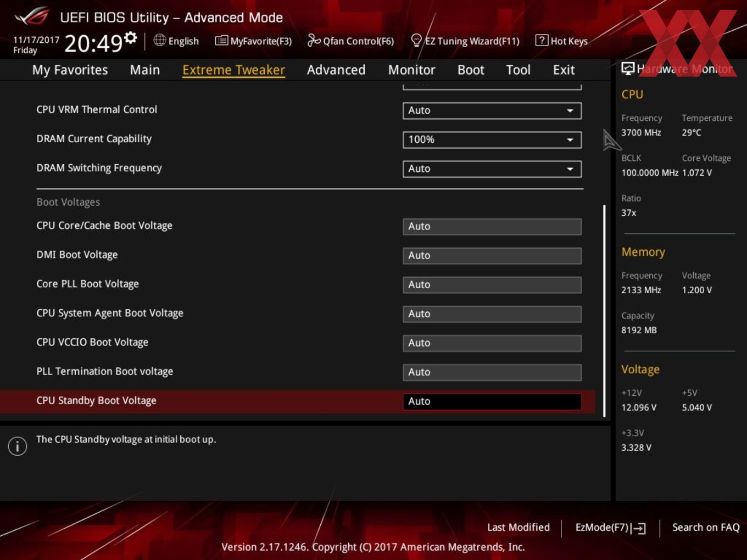
Task: Click +3.3V reading 3.328 V
Action: click(x=636, y=447)
